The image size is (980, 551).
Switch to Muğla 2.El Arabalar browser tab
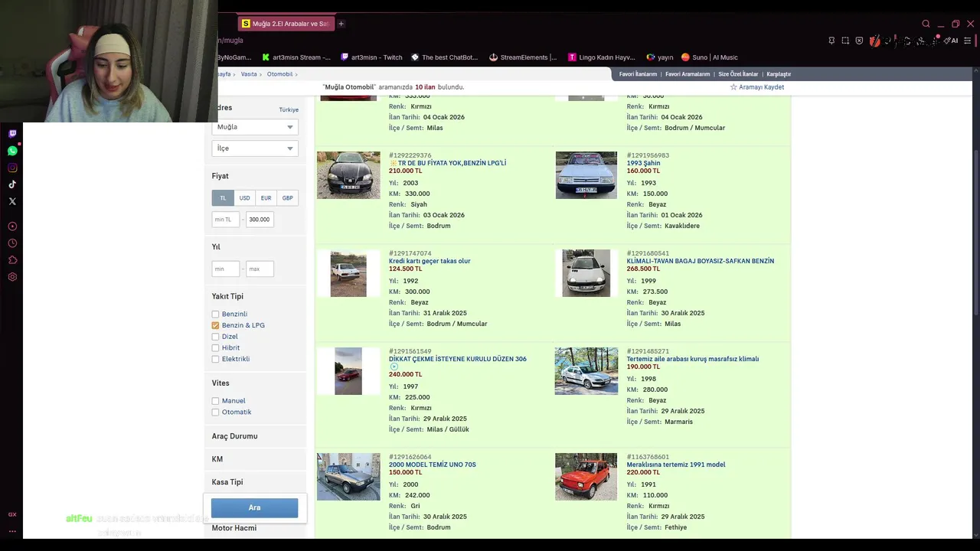pyautogui.click(x=286, y=24)
